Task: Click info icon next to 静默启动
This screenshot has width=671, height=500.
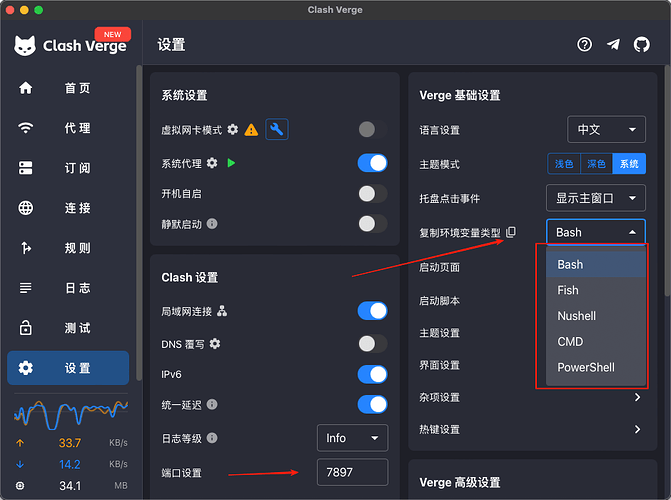Action: point(212,223)
